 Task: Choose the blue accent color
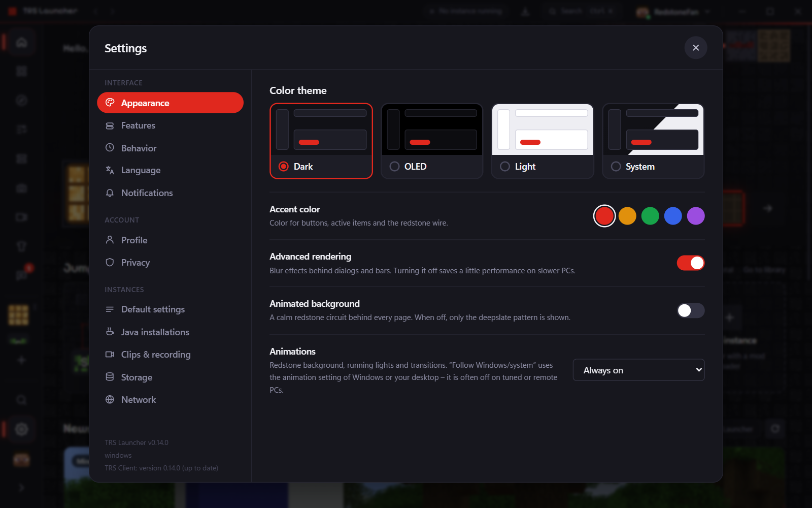(x=673, y=216)
